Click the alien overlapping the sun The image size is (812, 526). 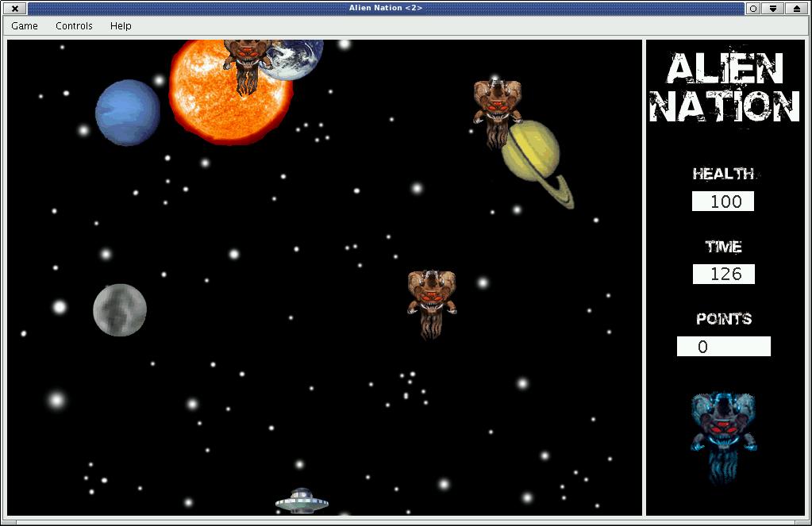coord(248,67)
